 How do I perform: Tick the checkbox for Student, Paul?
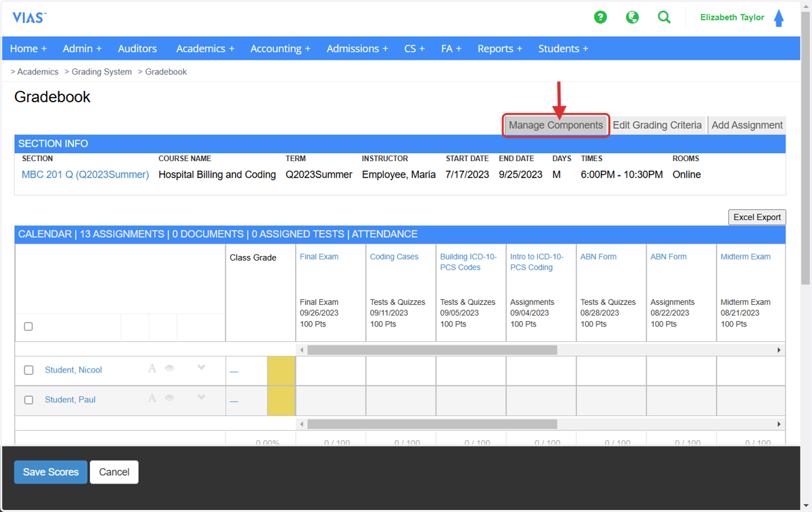tap(28, 400)
